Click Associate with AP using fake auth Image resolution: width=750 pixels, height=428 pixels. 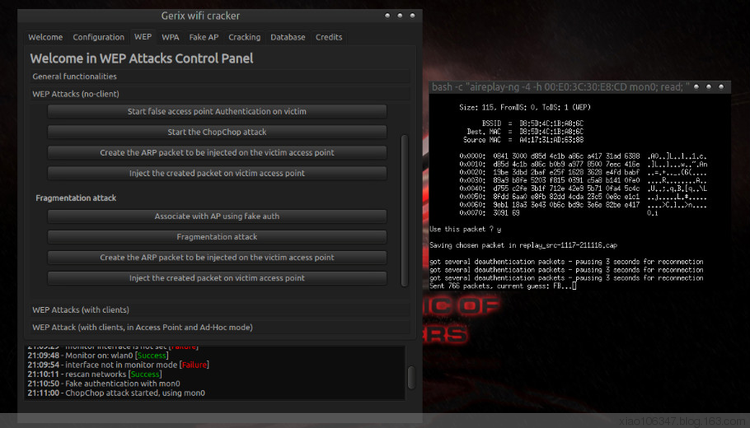pos(217,216)
